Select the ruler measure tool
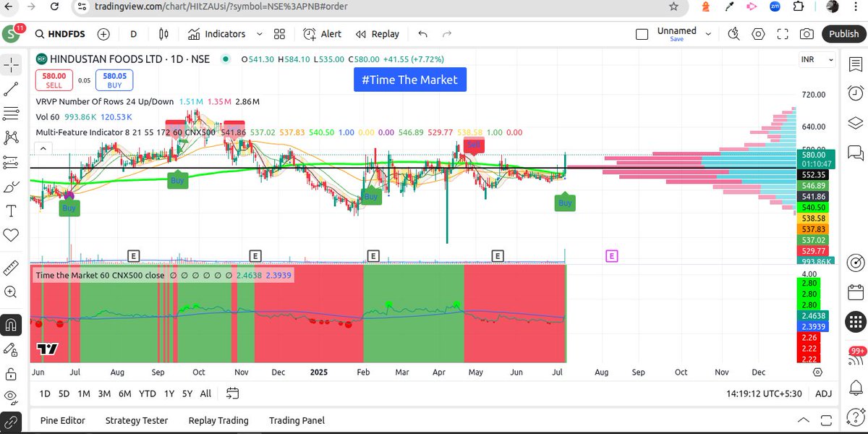 click(x=11, y=268)
